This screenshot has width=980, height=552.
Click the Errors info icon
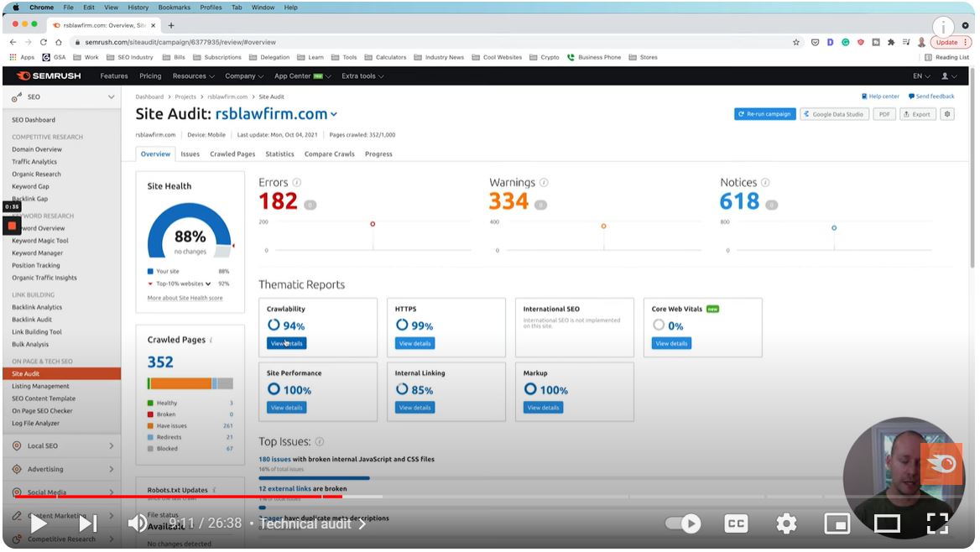[x=297, y=183]
